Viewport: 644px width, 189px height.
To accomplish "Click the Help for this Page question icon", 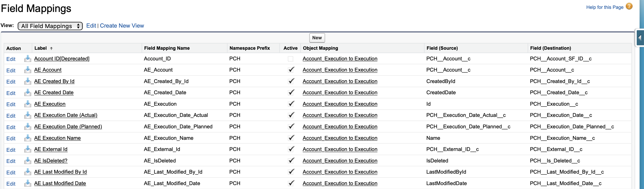I will tap(629, 7).
